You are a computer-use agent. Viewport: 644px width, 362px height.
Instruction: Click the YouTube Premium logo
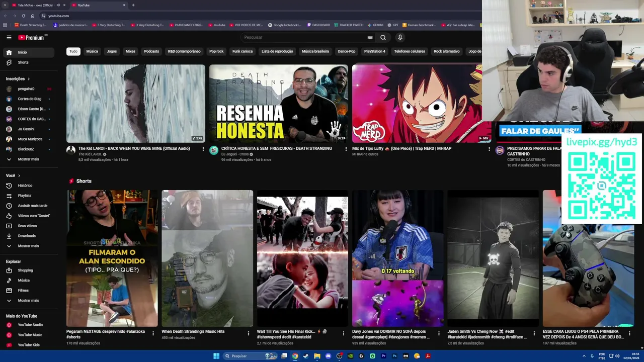coord(31,37)
